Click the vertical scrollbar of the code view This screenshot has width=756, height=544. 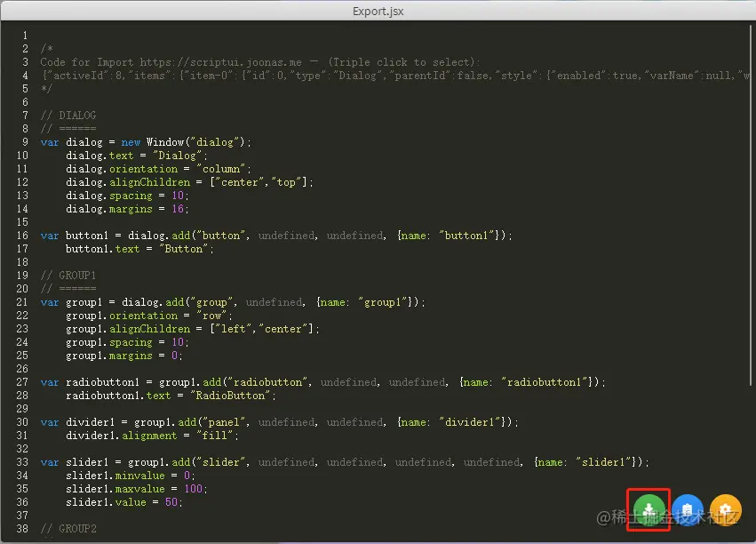pos(750,205)
